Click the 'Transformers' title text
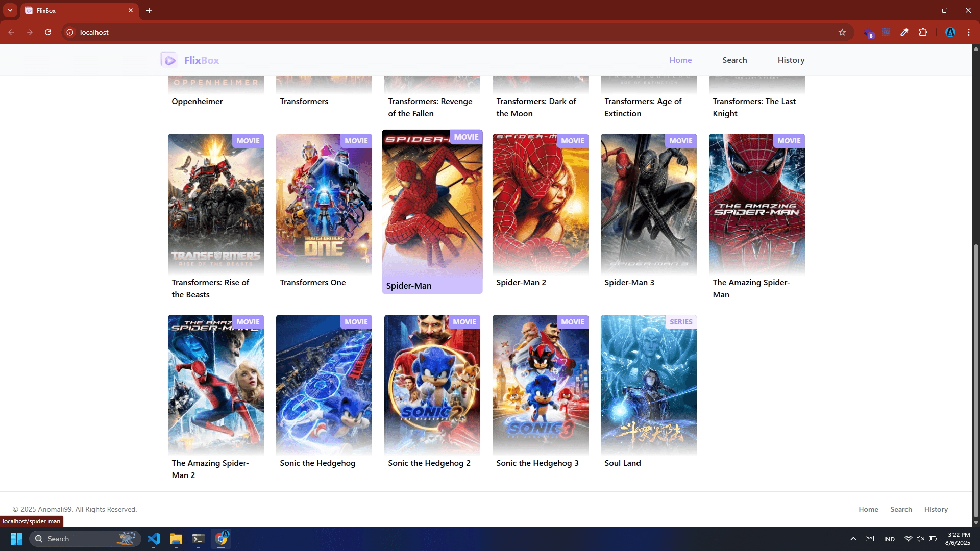This screenshot has width=980, height=551. point(304,101)
